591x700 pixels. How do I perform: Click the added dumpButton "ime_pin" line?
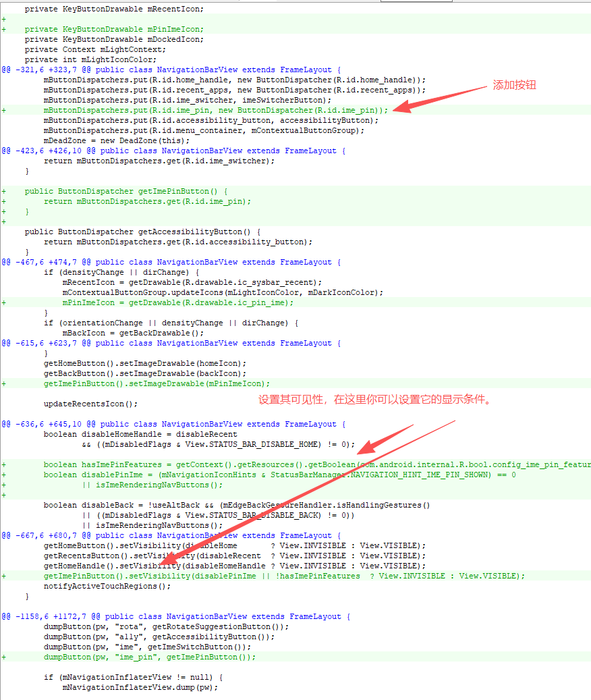[149, 657]
